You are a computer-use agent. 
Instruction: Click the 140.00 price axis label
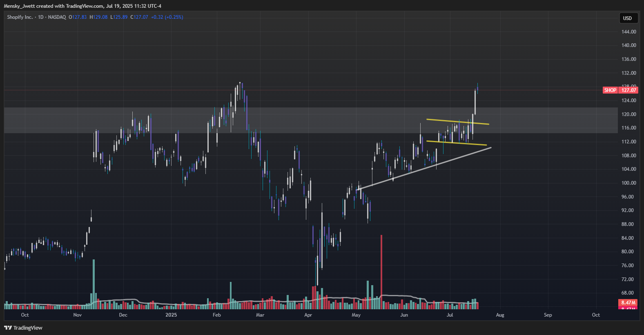[x=628, y=45]
